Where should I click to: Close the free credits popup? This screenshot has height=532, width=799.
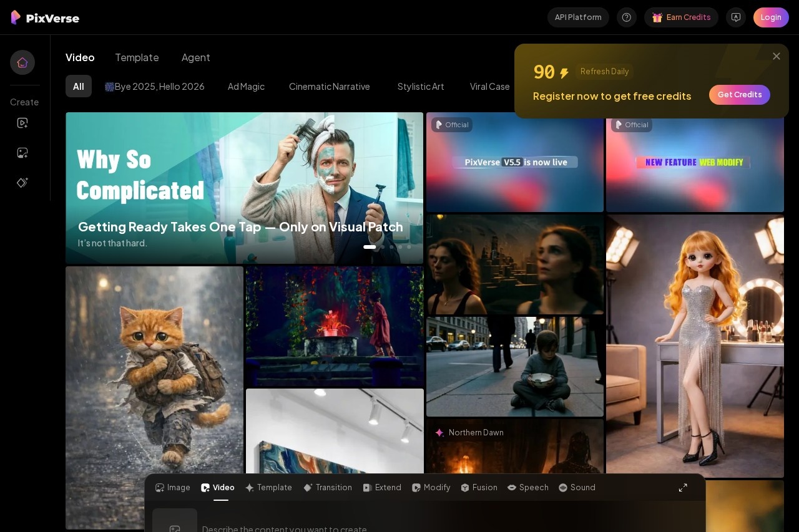(777, 56)
